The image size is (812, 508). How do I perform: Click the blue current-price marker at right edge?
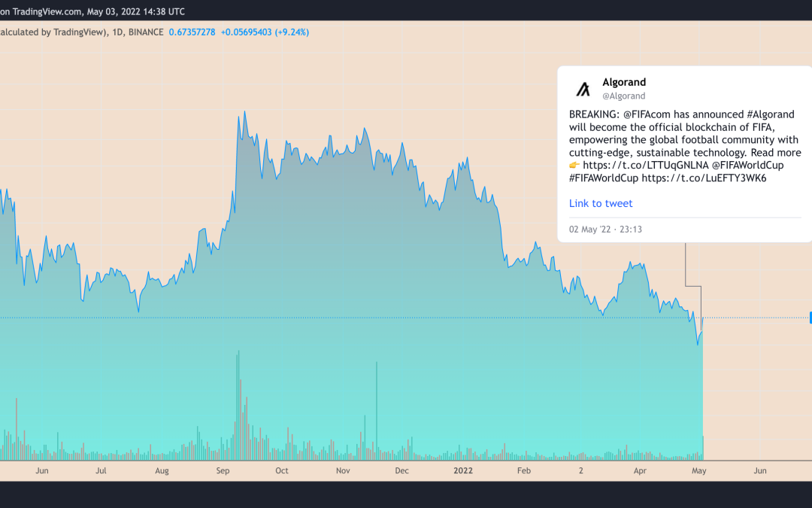pos(810,318)
